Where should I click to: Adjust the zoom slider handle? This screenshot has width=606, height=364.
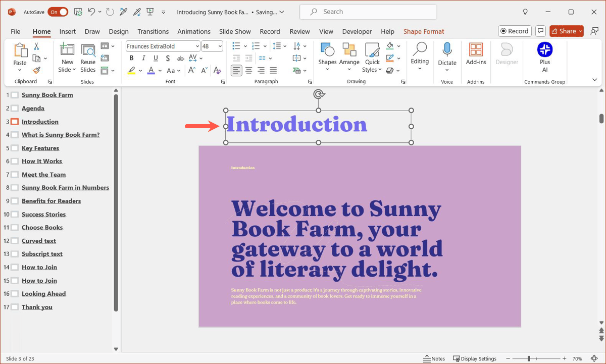(x=529, y=358)
